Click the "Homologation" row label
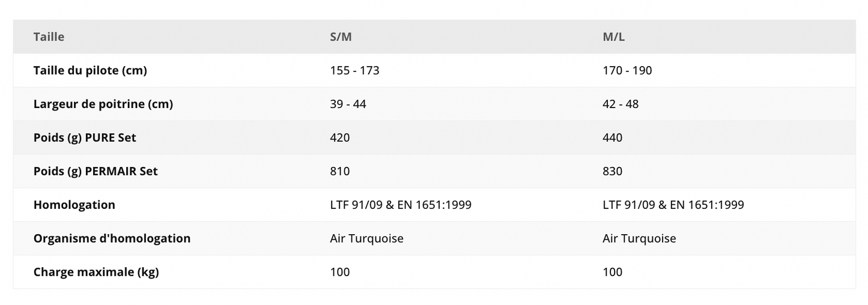This screenshot has height=305, width=868. tap(74, 205)
